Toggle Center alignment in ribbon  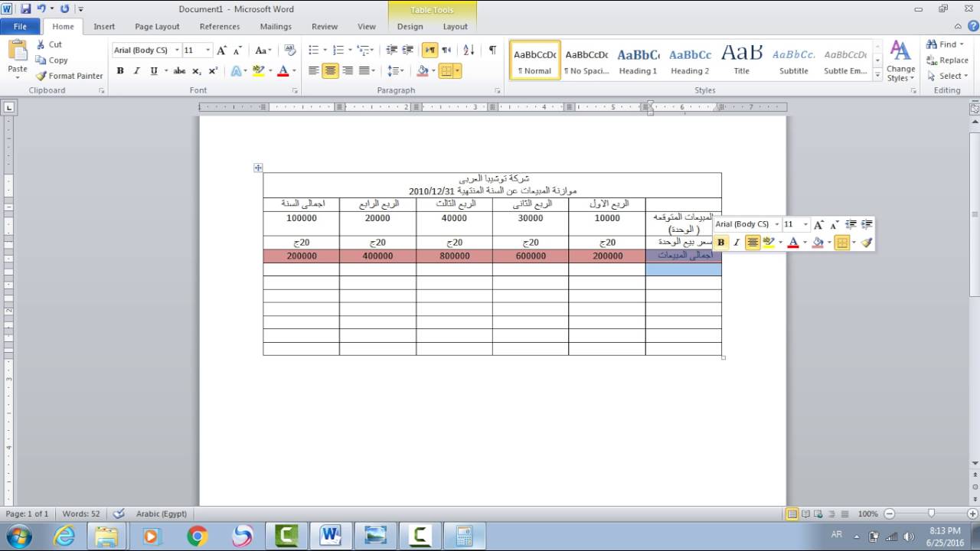click(331, 70)
